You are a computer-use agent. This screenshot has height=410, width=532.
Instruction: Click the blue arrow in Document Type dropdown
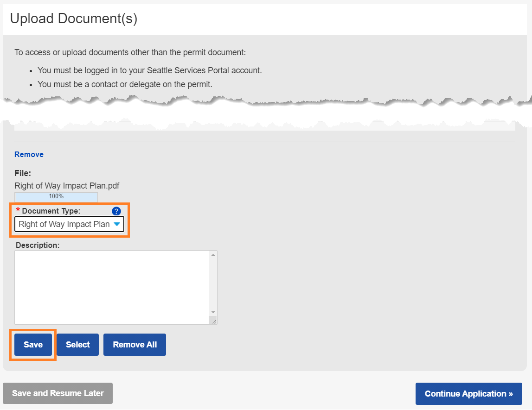pyautogui.click(x=117, y=224)
